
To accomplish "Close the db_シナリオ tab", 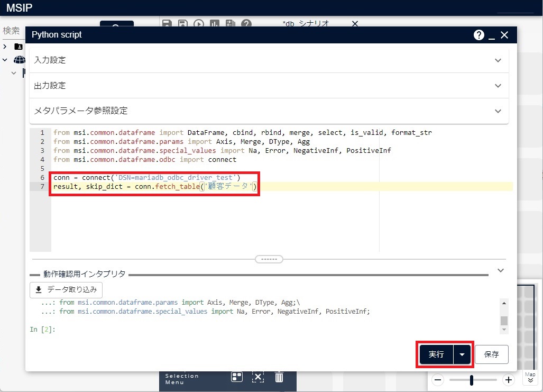I will pos(355,24).
